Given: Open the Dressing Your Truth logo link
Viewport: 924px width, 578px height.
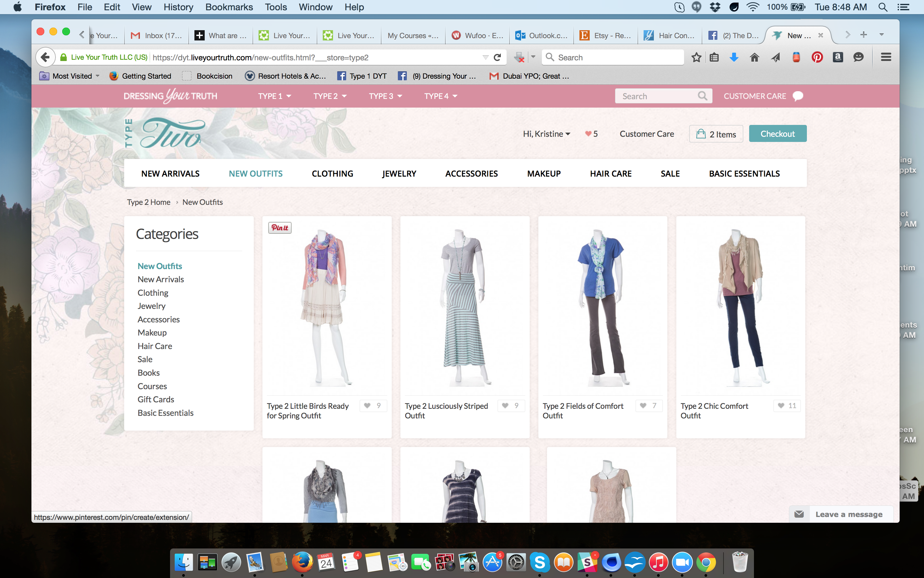Looking at the screenshot, I should click(170, 96).
